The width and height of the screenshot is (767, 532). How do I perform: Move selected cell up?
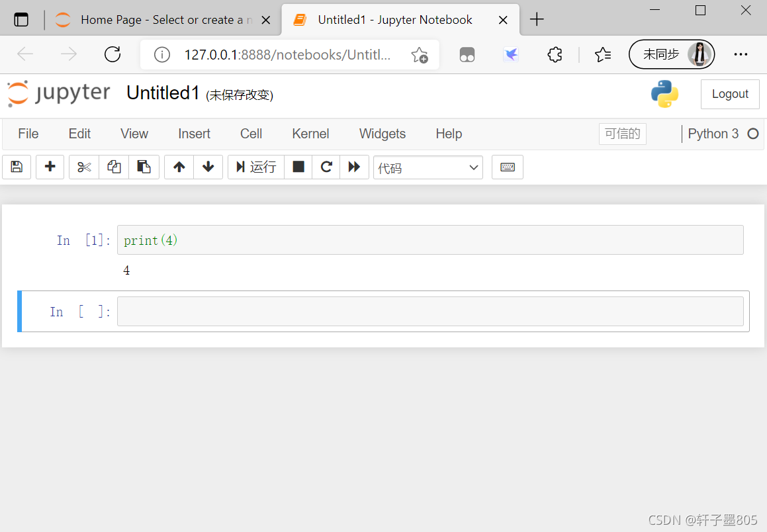pyautogui.click(x=179, y=167)
